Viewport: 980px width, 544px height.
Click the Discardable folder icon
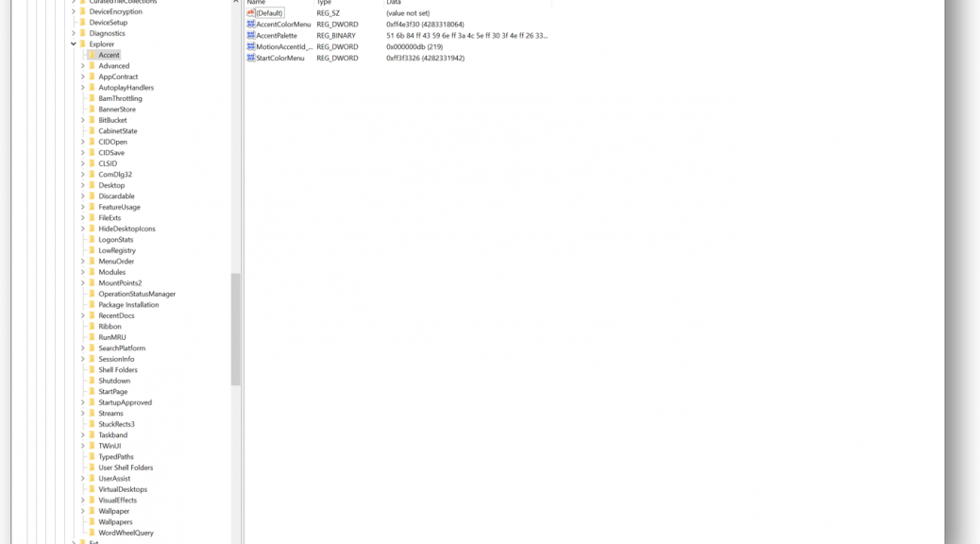(92, 196)
